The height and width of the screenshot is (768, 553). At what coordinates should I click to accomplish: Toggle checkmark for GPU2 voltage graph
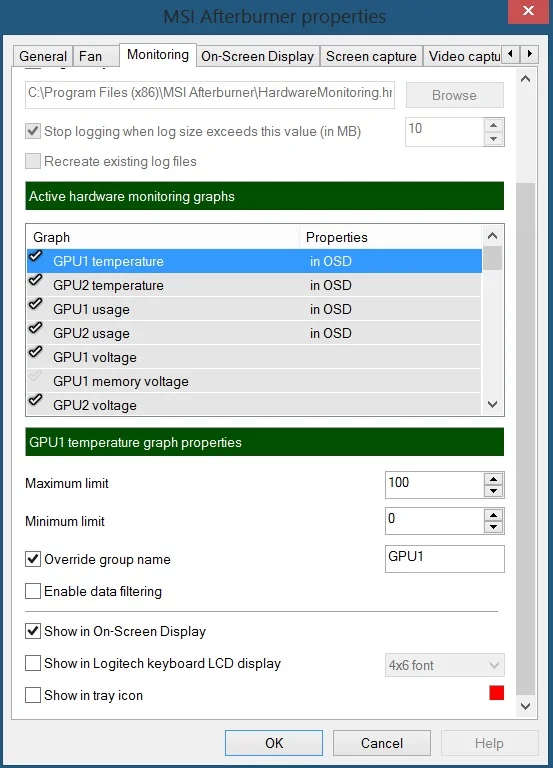pos(35,400)
